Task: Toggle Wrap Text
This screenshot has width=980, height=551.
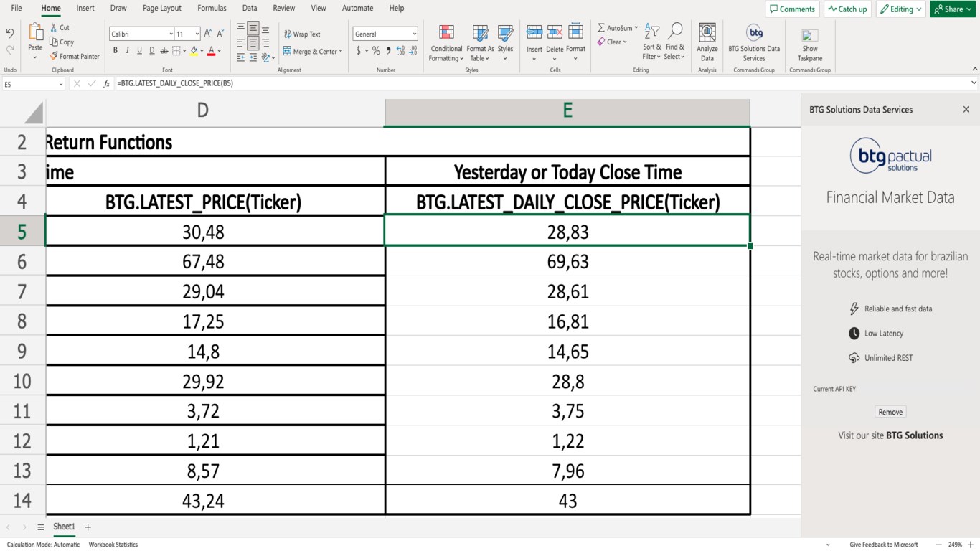Action: (x=302, y=34)
